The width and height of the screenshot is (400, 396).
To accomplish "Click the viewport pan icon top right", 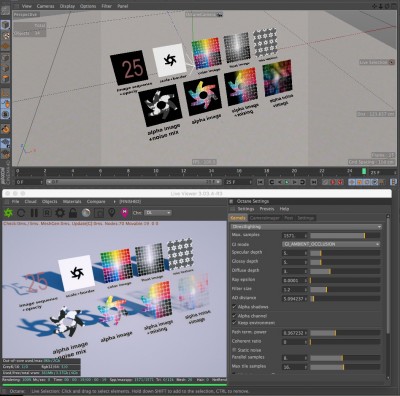I will 375,6.
